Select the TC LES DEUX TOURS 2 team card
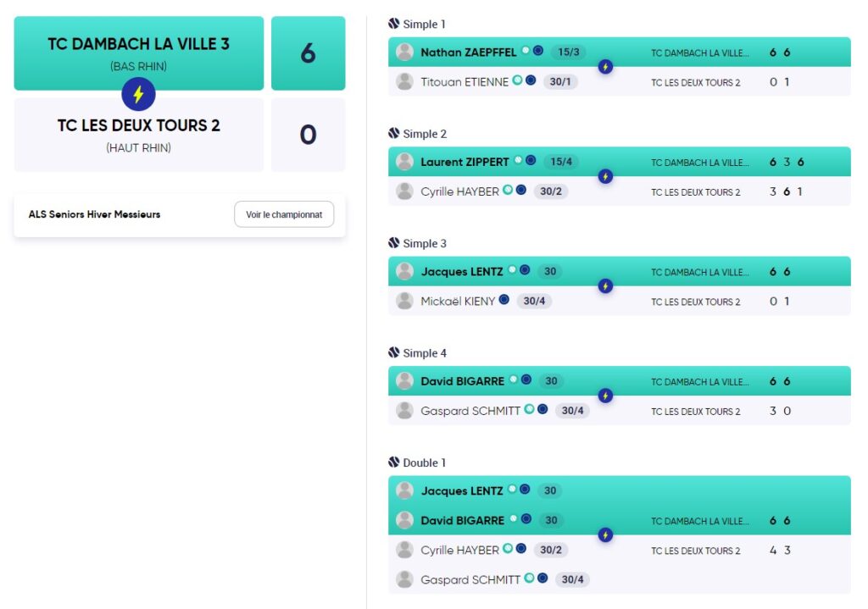 point(139,135)
